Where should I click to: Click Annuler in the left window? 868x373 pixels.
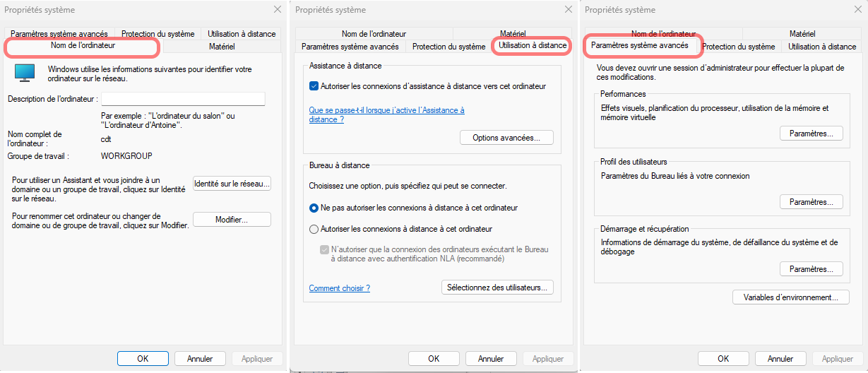(200, 359)
